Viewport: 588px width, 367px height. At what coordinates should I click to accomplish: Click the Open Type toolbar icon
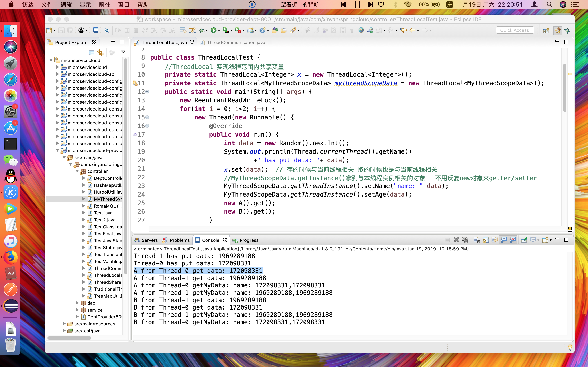[275, 30]
